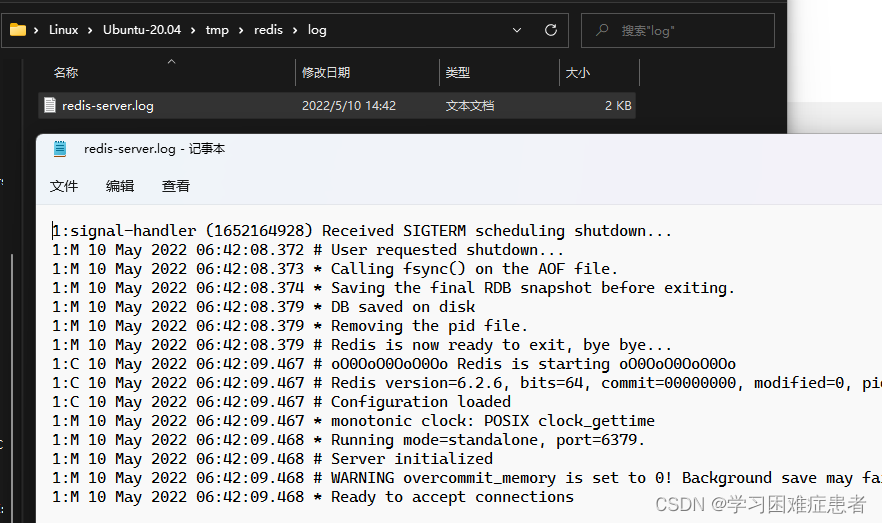Image resolution: width=882 pixels, height=523 pixels.
Task: Expand the chevron between redis and log
Action: 296,30
